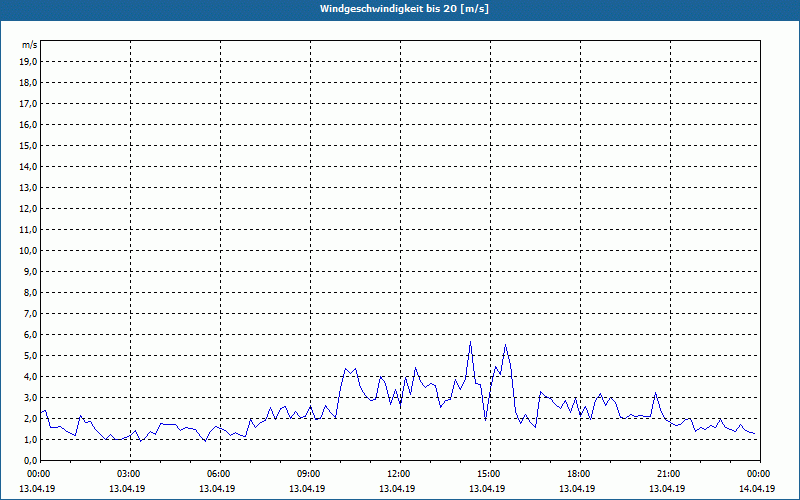Click the '12,0' y-axis value
This screenshot has height=500, width=800.
(x=28, y=209)
